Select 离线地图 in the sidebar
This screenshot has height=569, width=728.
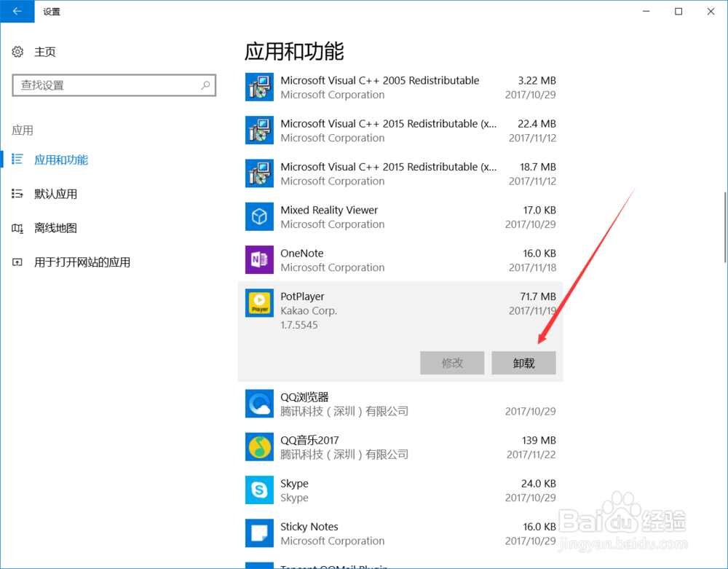click(56, 228)
